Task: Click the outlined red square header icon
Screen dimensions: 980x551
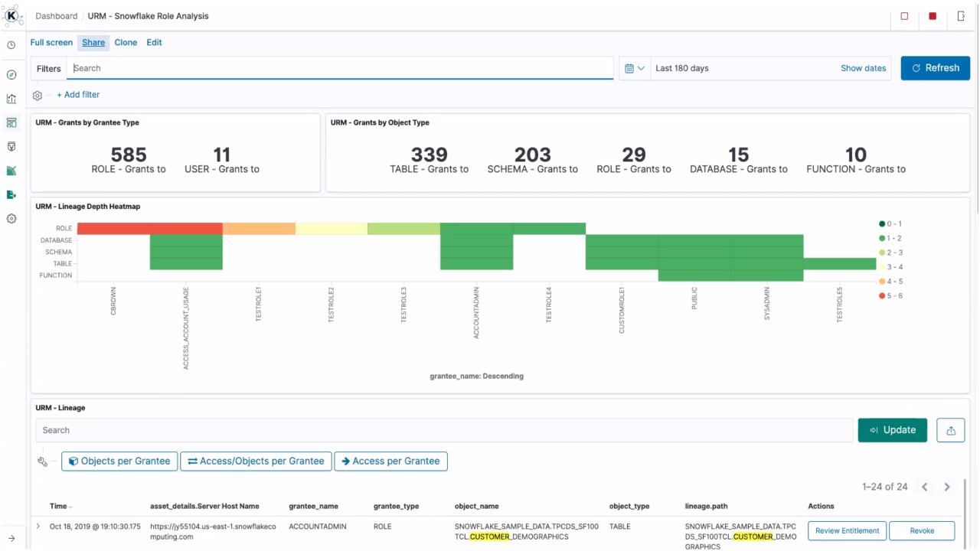Action: (x=904, y=16)
